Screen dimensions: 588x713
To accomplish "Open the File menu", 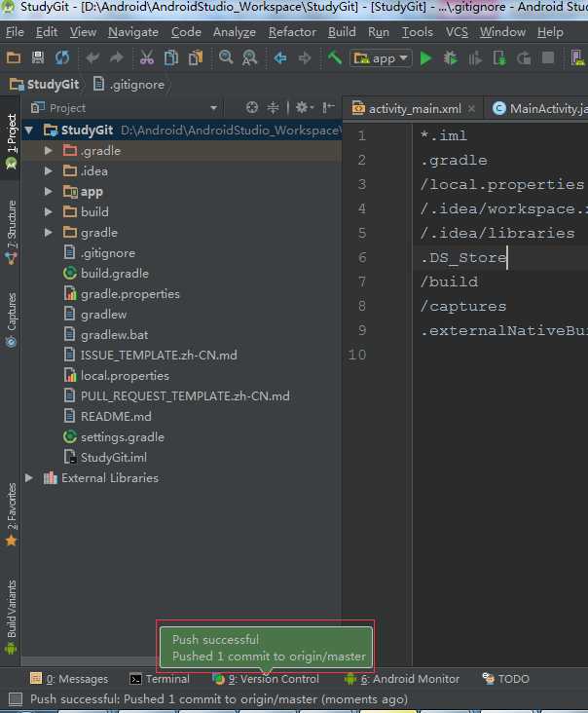I will point(15,32).
